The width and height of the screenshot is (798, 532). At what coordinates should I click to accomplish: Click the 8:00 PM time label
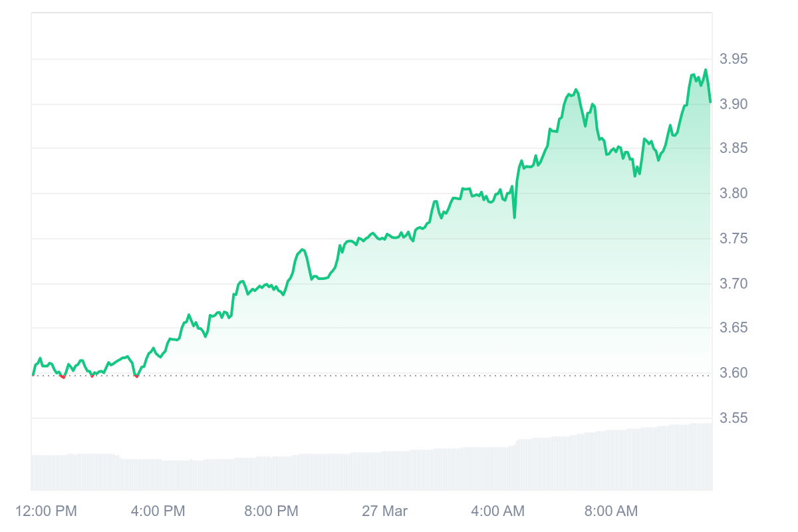point(271,511)
